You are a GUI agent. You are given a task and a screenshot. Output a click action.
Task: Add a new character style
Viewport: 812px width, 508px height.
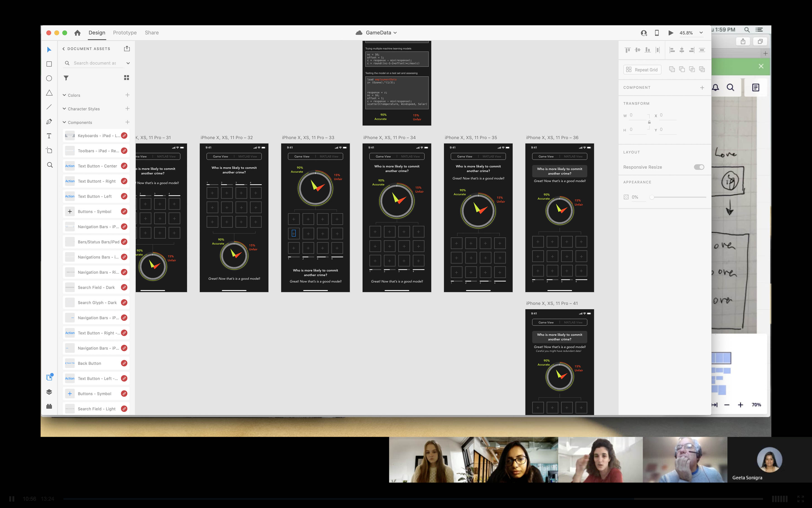pyautogui.click(x=128, y=109)
